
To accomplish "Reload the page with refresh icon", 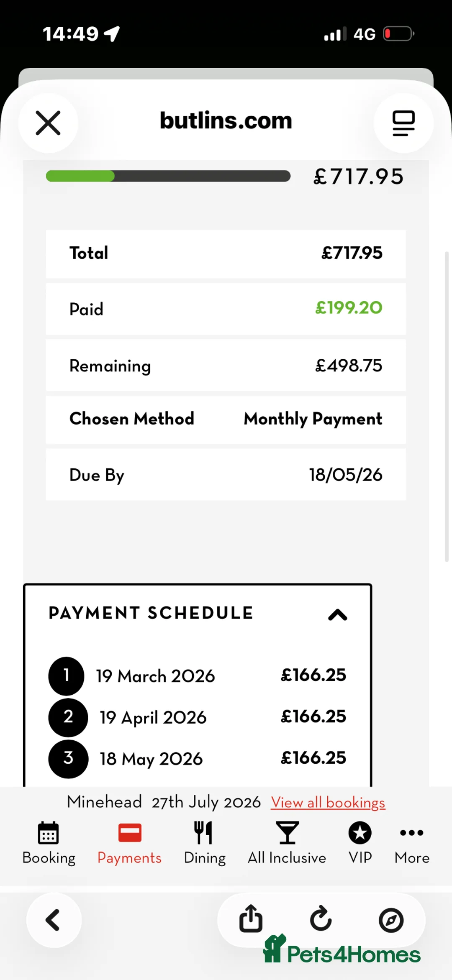I will point(321,919).
